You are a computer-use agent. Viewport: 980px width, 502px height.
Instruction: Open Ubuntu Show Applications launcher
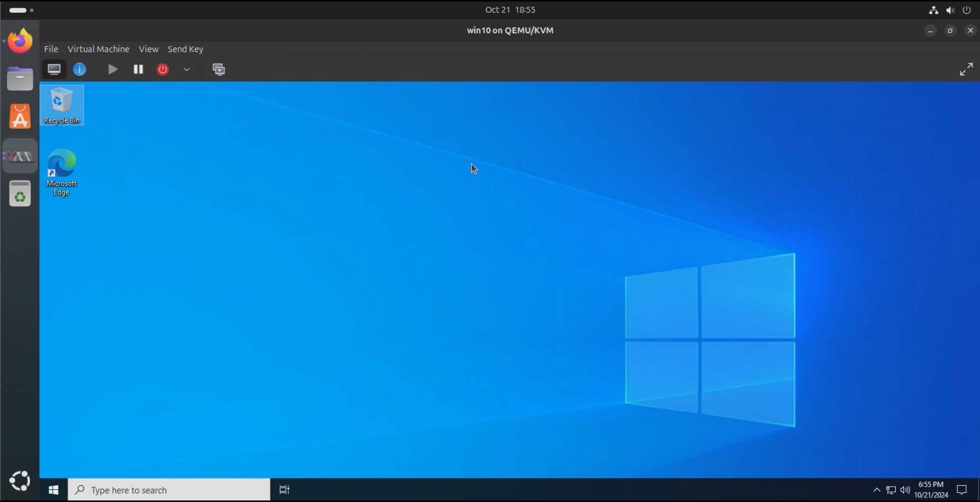[x=20, y=481]
